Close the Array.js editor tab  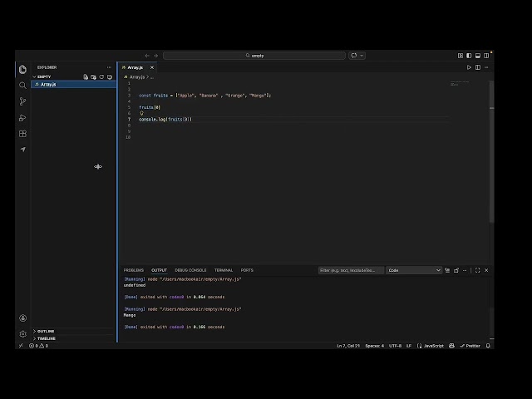[152, 67]
